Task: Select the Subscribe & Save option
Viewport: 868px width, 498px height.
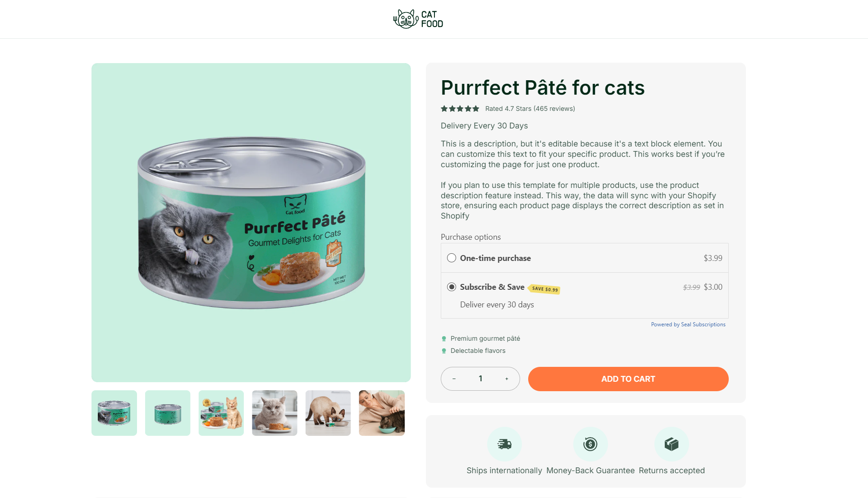Action: click(452, 287)
